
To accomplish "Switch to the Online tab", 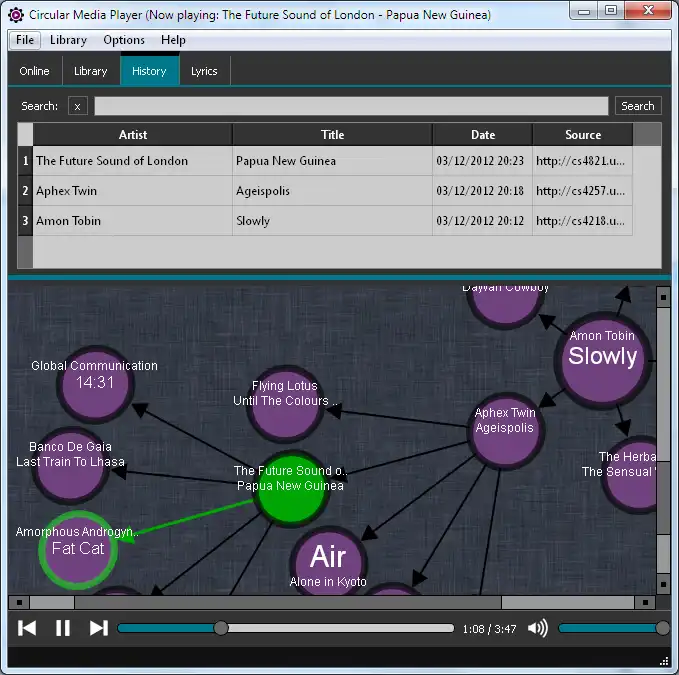I will (35, 71).
